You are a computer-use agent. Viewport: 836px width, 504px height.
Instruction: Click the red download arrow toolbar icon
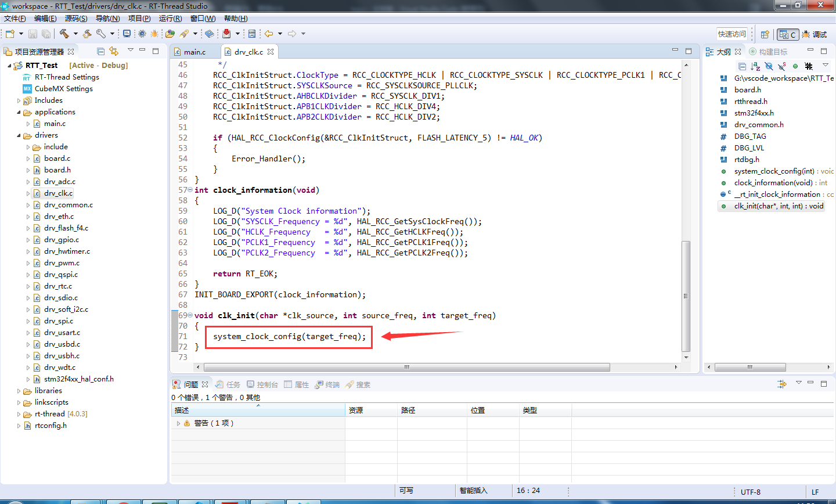coord(226,34)
